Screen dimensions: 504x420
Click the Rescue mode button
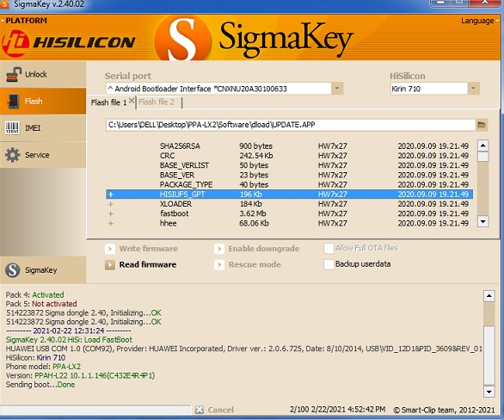coord(248,265)
